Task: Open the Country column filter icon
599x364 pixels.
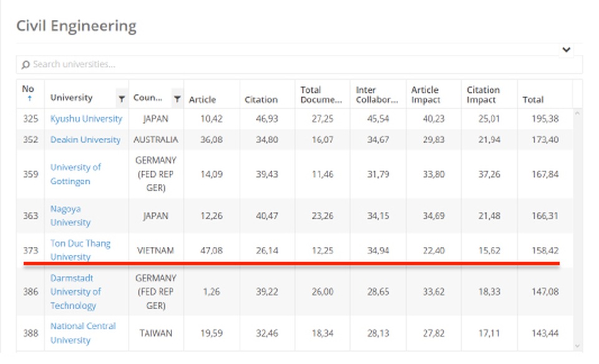Action: [177, 99]
